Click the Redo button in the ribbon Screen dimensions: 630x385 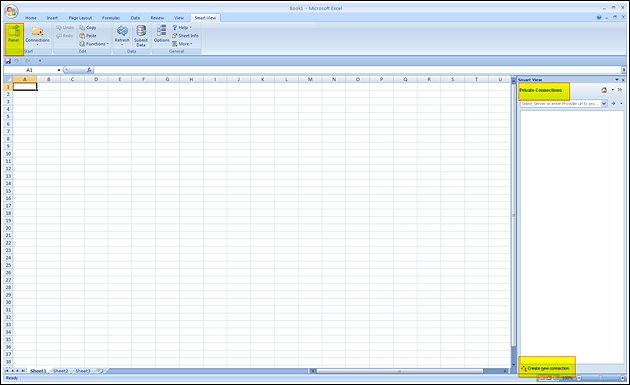coord(65,36)
